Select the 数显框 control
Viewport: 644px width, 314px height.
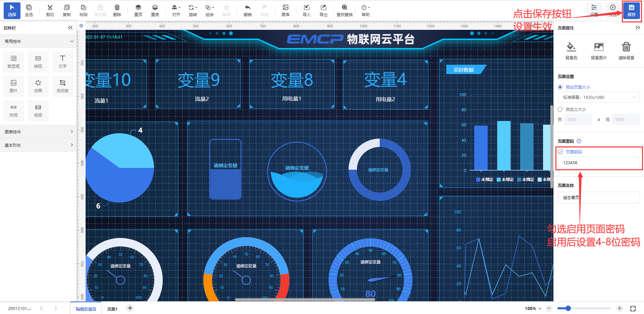point(14,62)
